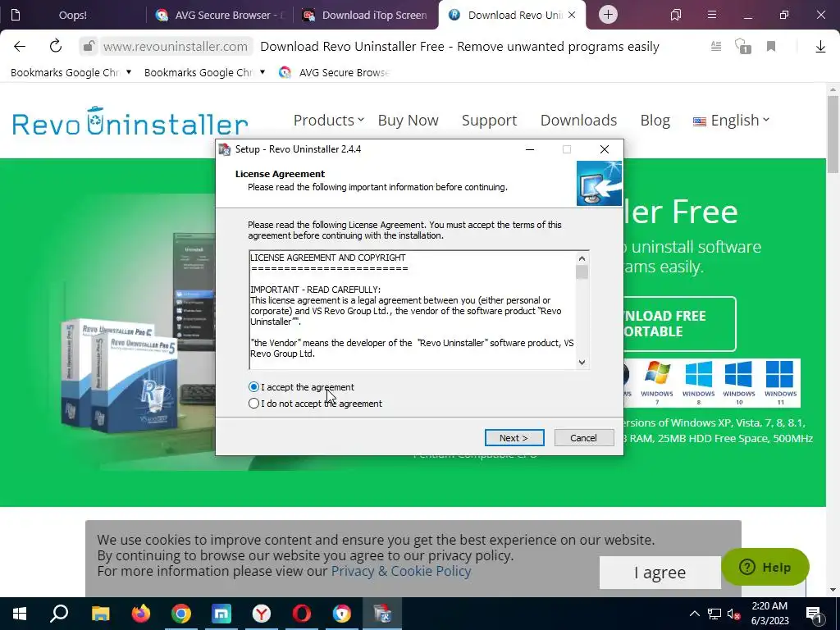Open the English language dropdown
This screenshot has height=630, width=840.
point(731,120)
